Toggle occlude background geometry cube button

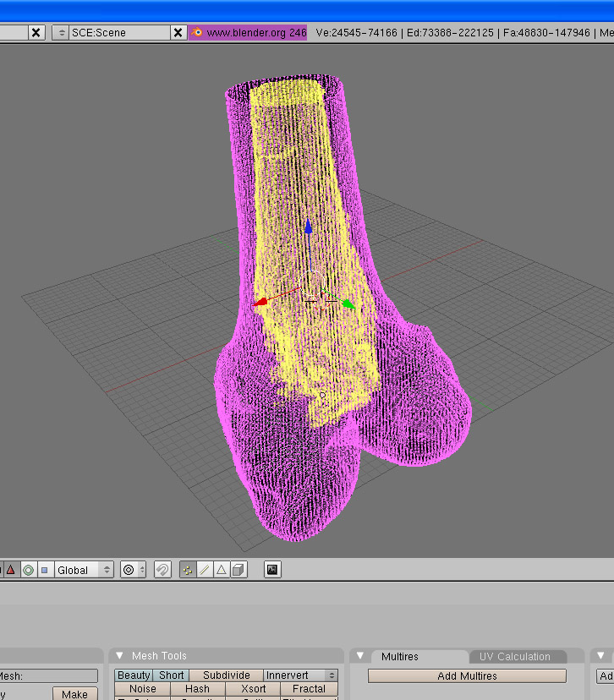(238, 570)
